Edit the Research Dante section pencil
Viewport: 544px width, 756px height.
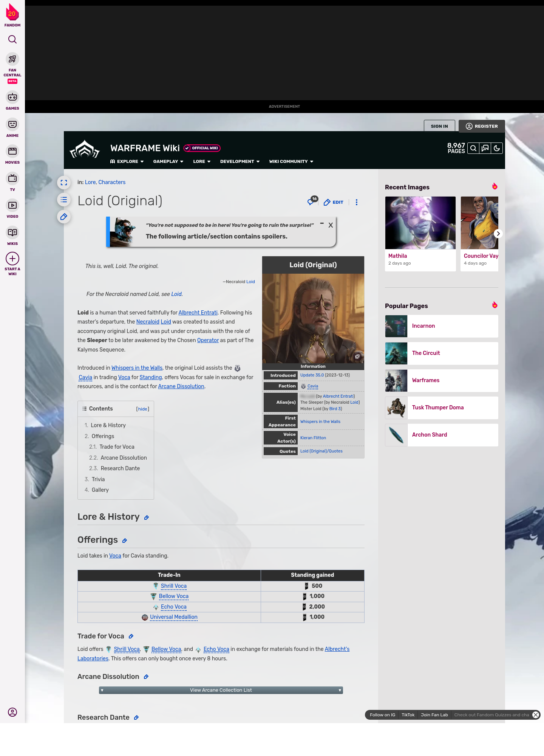pos(136,718)
